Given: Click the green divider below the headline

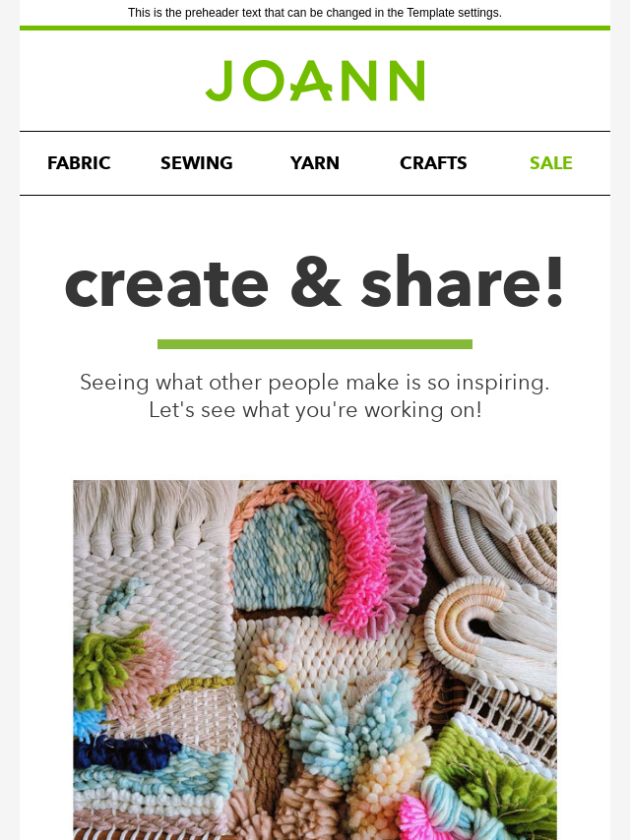Looking at the screenshot, I should click(315, 344).
